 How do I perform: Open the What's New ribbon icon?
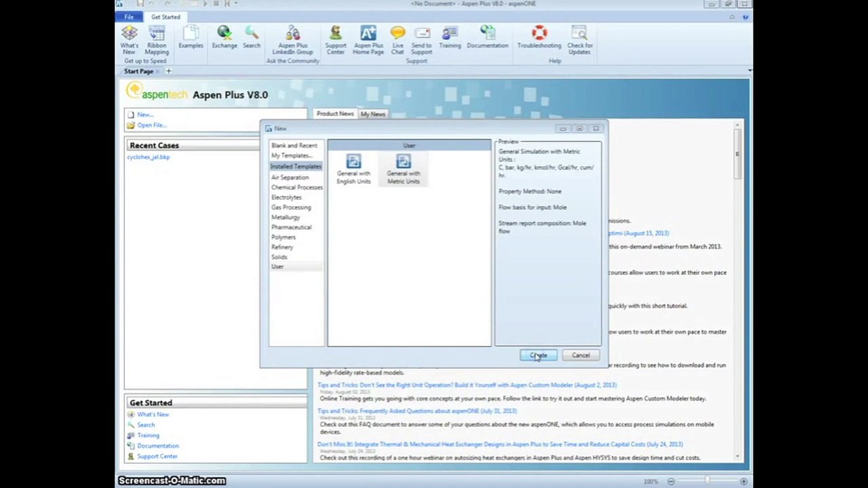(129, 40)
